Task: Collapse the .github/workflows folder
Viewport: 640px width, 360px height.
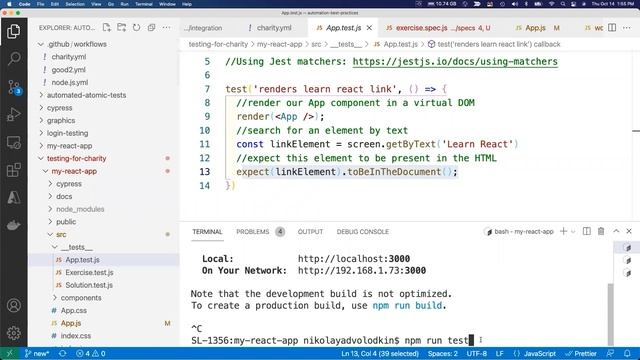Action: (104, 44)
